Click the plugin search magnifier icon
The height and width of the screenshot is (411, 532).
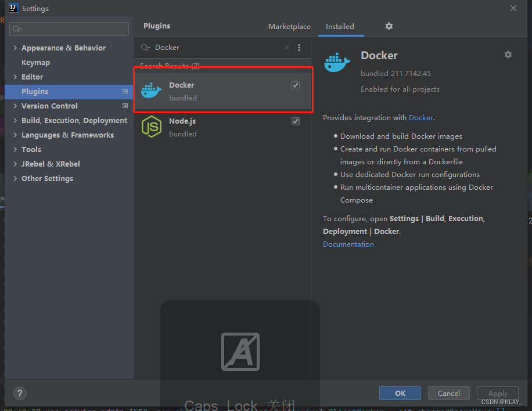[145, 48]
